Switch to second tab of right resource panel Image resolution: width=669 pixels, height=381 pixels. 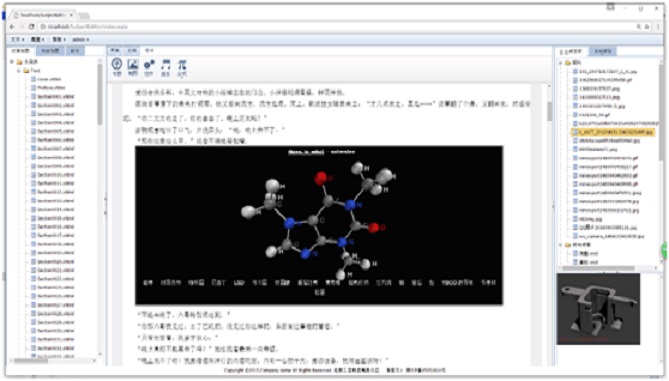pyautogui.click(x=602, y=51)
